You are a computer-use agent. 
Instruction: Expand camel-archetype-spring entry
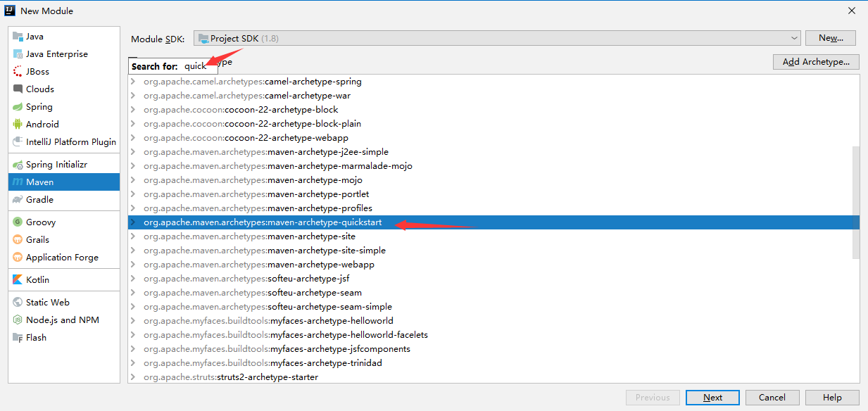point(134,82)
